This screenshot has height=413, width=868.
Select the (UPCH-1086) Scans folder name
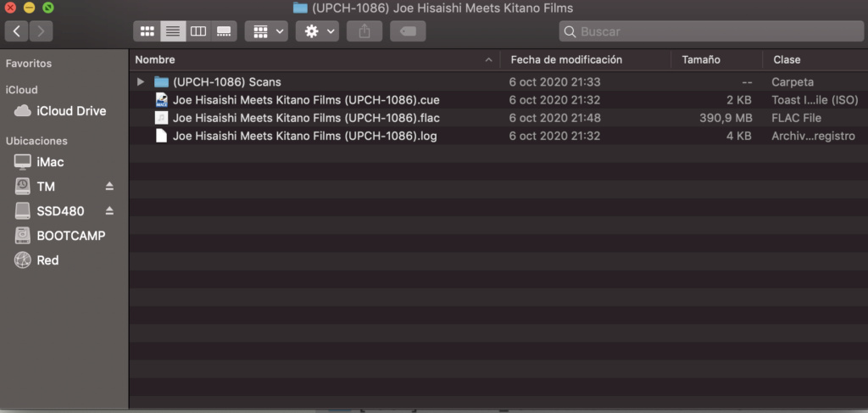point(227,82)
